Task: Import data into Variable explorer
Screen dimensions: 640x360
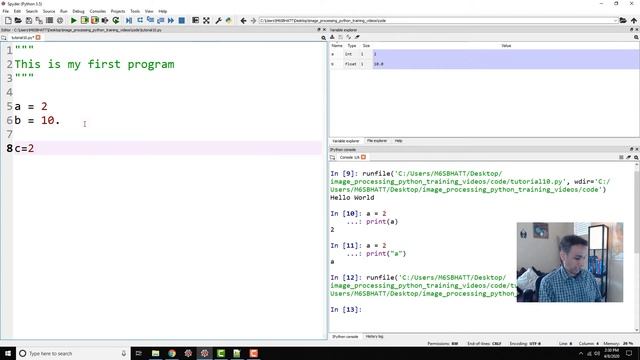Action: pos(332,37)
